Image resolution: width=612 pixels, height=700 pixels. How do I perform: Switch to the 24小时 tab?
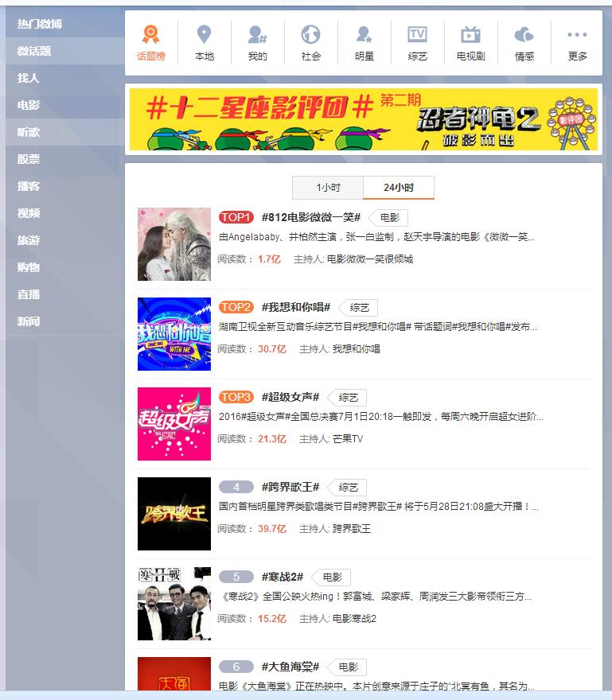click(x=399, y=188)
